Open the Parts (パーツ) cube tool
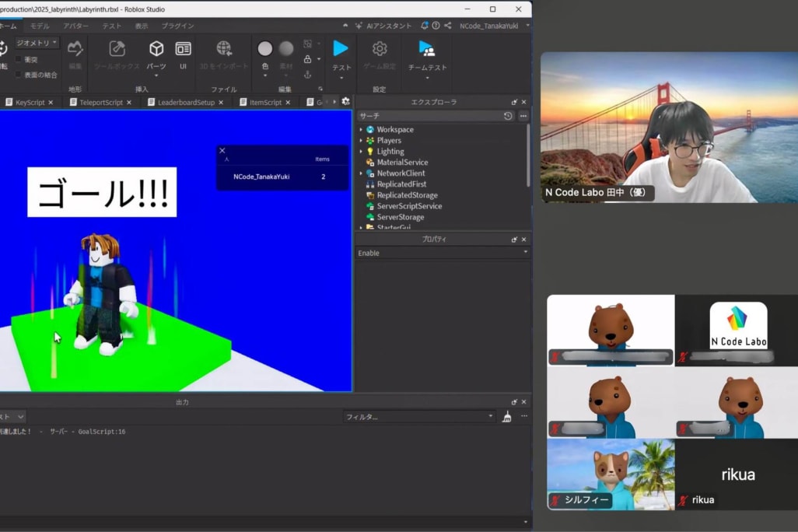 [156, 49]
